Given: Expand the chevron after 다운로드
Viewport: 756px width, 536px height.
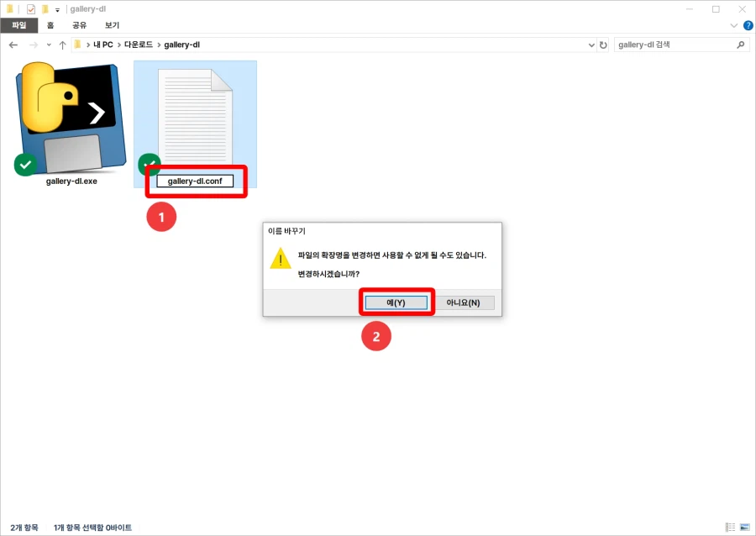Looking at the screenshot, I should 159,45.
